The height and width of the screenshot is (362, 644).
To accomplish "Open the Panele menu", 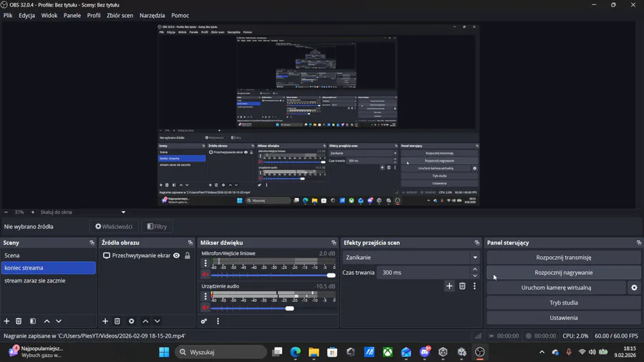I will [x=72, y=15].
